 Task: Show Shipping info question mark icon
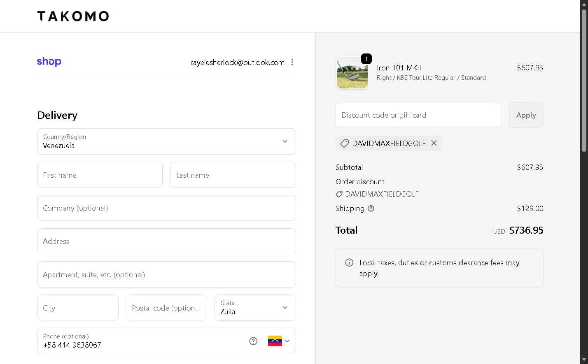pyautogui.click(x=371, y=209)
